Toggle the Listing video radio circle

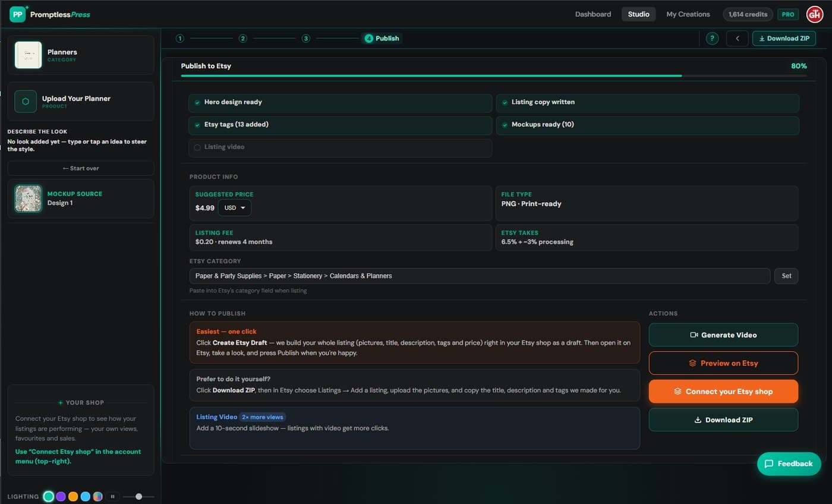coord(197,147)
